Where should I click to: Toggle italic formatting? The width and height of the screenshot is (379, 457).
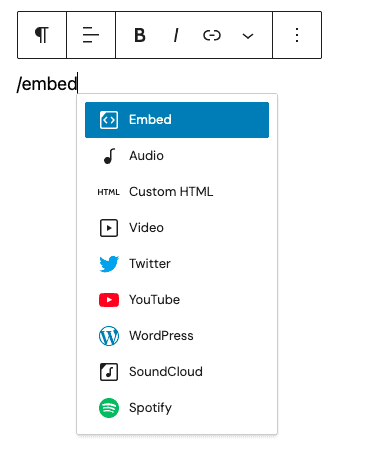pos(176,35)
